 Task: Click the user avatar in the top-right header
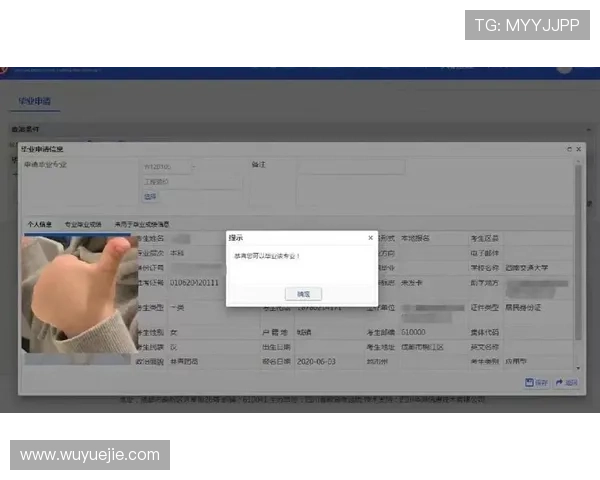click(565, 69)
